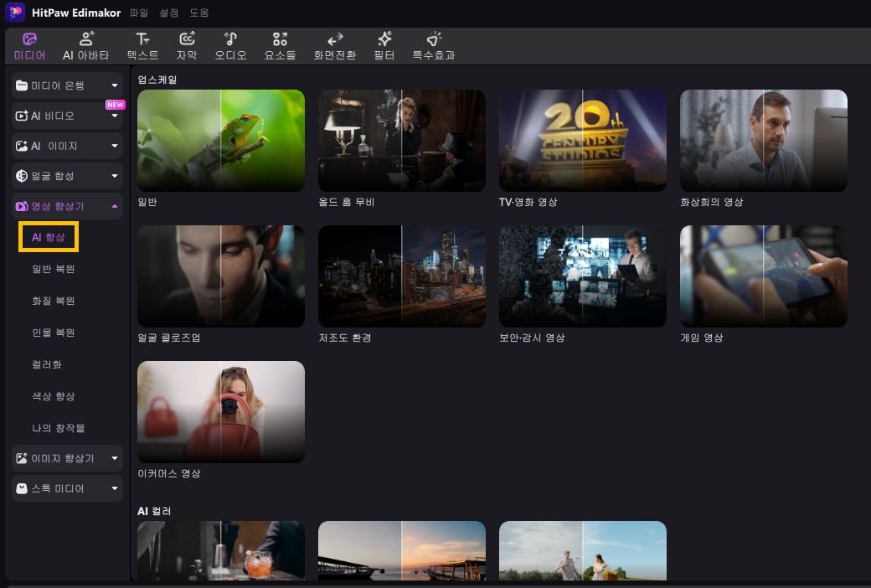This screenshot has height=588, width=871.
Task: Click the AI 컬러 section heading
Action: click(154, 511)
